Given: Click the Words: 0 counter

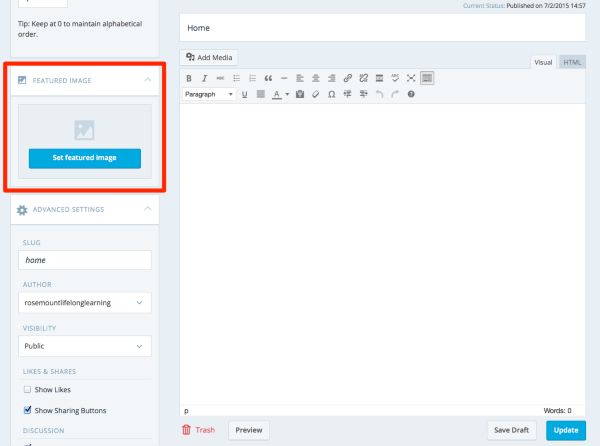Looking at the screenshot, I should (x=558, y=410).
